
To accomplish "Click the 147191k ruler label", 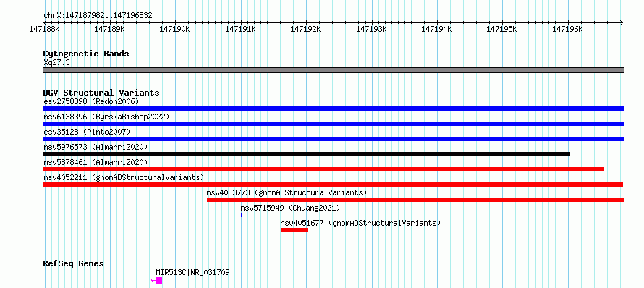I will pos(241,29).
